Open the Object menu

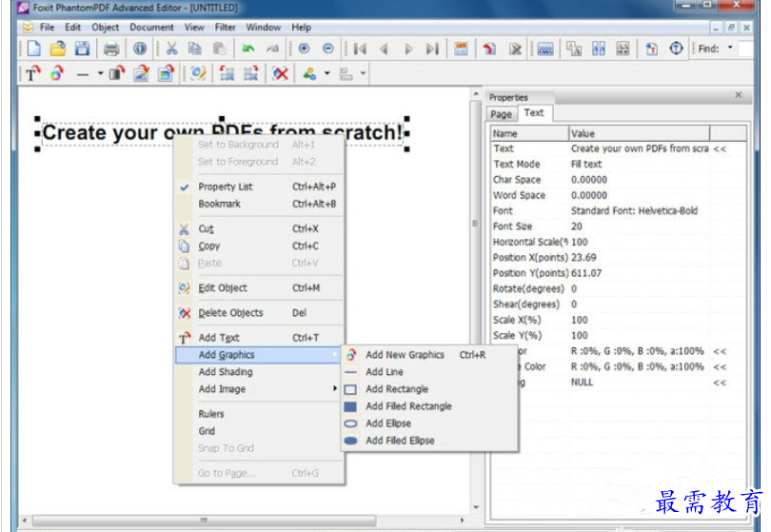coord(106,28)
